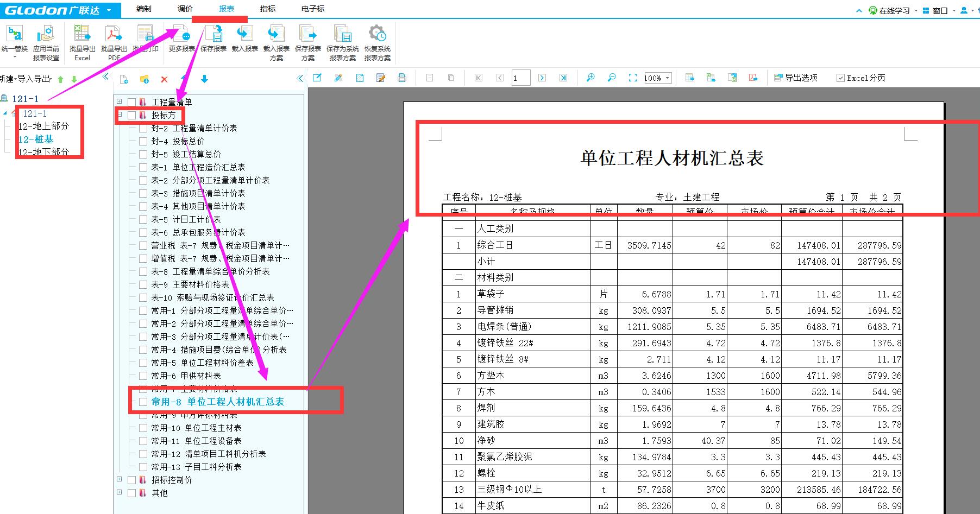The height and width of the screenshot is (514, 980).
Task: Expand the 工程量清单 tree node
Action: pos(120,101)
